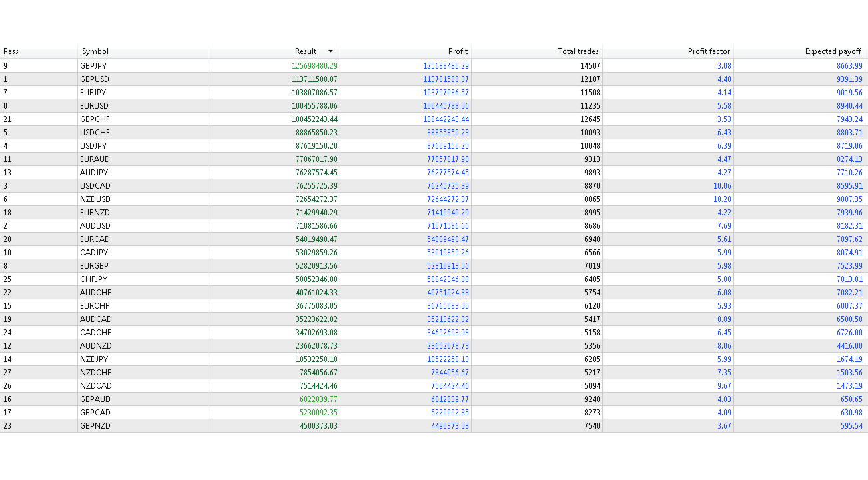Click the profit factor value 10.06
Viewport: 868px width, 480px height.
(722, 186)
